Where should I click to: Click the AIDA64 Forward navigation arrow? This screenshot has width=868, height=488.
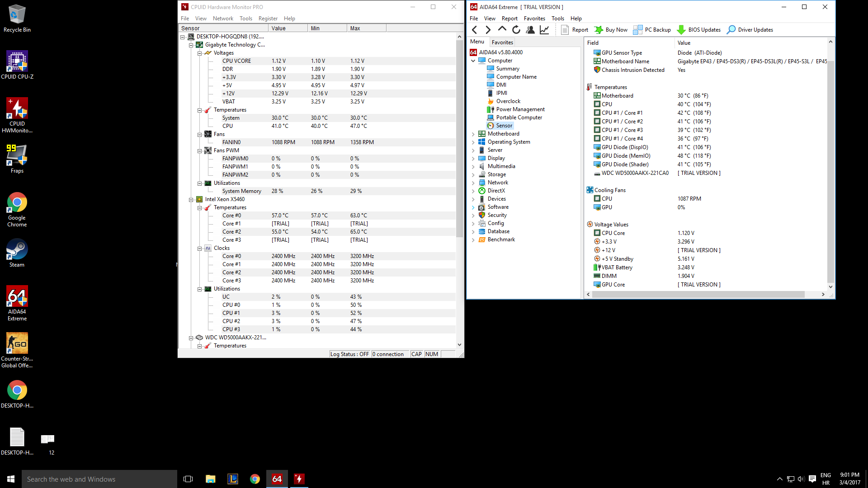pos(488,30)
